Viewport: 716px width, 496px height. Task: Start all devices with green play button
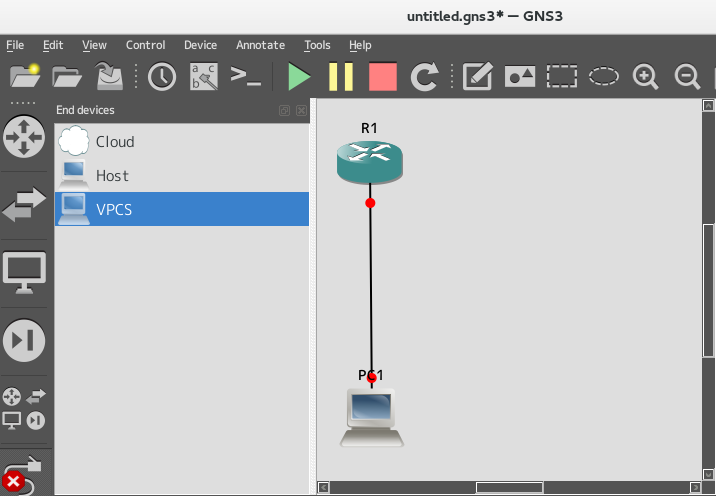coord(298,76)
